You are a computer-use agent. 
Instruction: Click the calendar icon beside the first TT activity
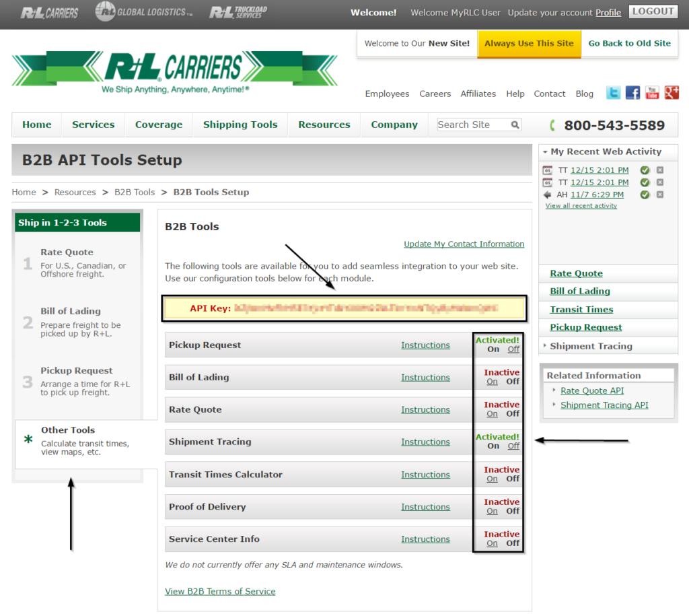click(x=547, y=170)
